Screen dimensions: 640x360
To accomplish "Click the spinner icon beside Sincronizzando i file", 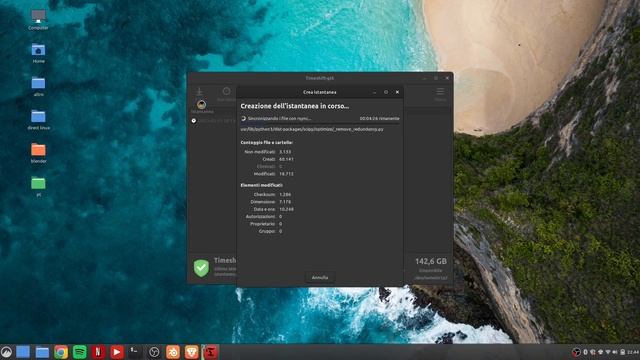I will 243,118.
